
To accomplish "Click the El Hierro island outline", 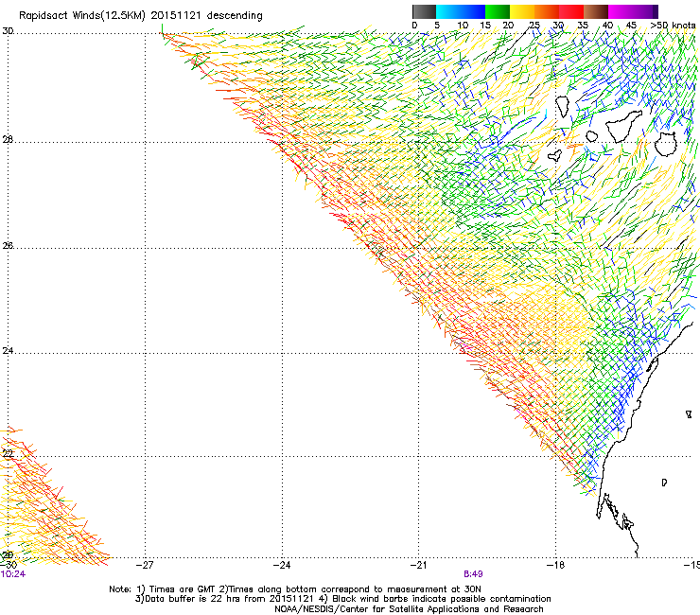I will tap(555, 155).
